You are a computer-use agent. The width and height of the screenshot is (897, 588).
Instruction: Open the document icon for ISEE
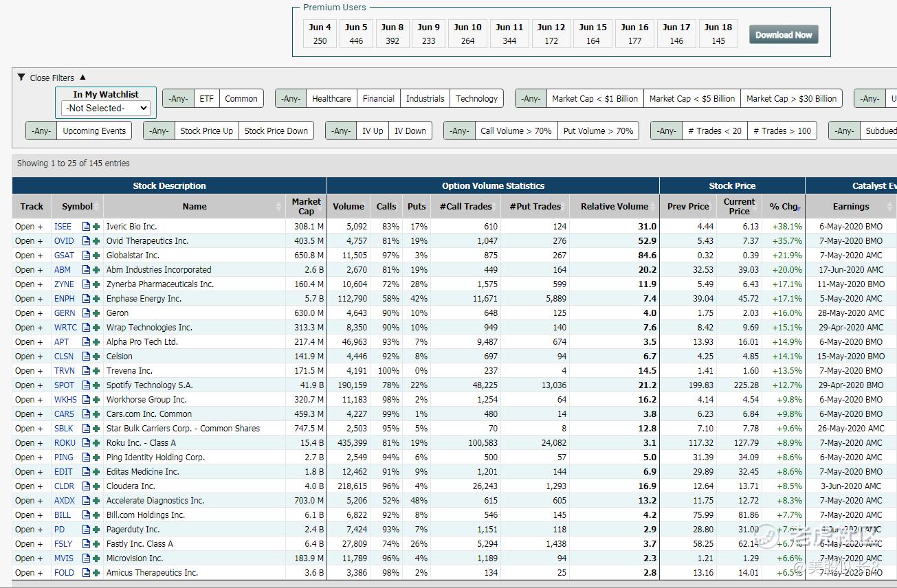pos(87,227)
